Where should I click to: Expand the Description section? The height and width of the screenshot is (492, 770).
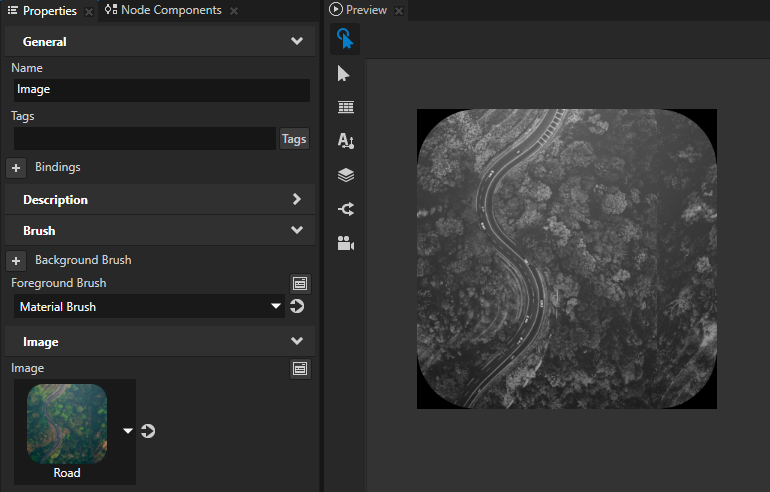point(296,199)
